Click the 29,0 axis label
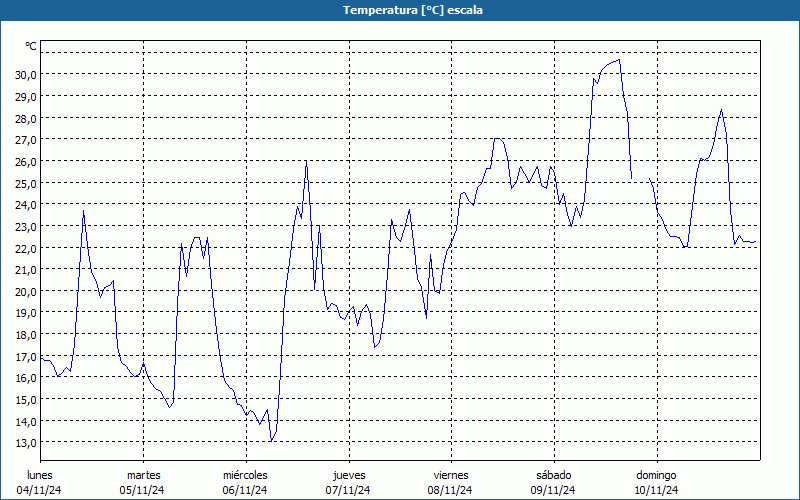Screen dimensions: 800x500 [27, 97]
